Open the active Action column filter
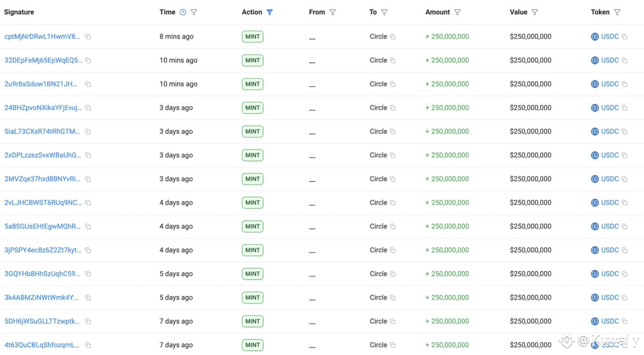Image resolution: width=644 pixels, height=355 pixels. tap(269, 12)
